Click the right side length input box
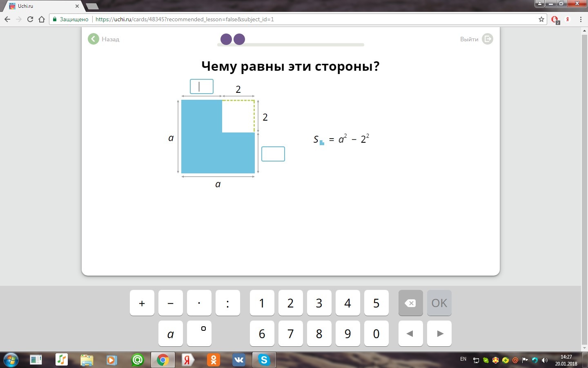588x368 pixels. click(273, 154)
